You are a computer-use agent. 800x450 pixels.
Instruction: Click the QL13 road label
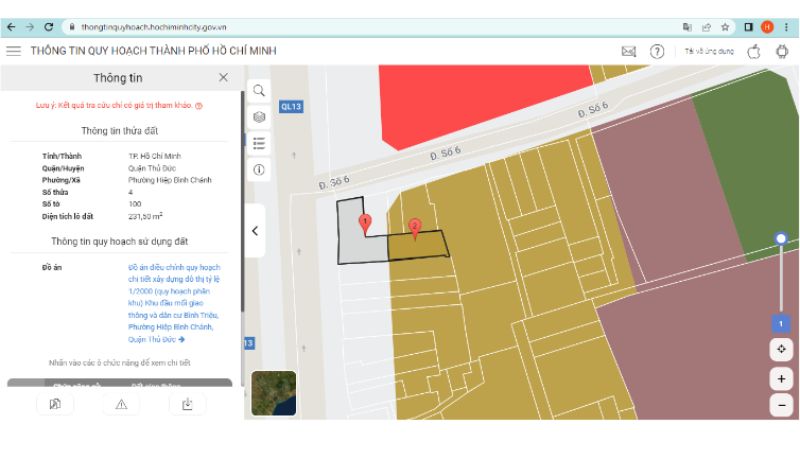pos(291,106)
